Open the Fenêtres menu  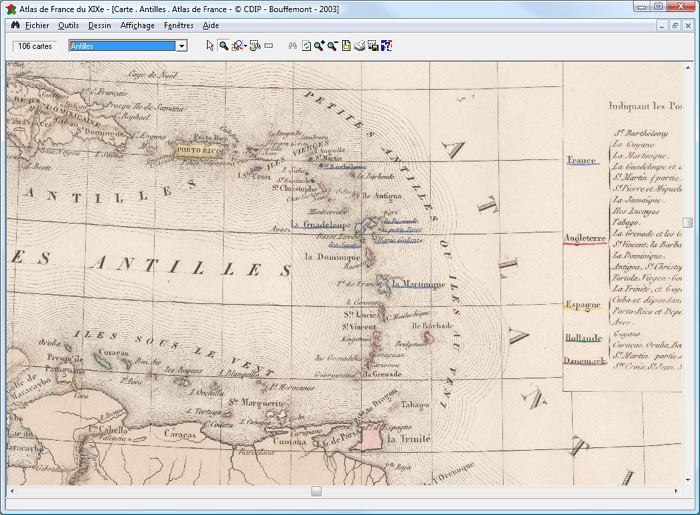click(x=179, y=25)
